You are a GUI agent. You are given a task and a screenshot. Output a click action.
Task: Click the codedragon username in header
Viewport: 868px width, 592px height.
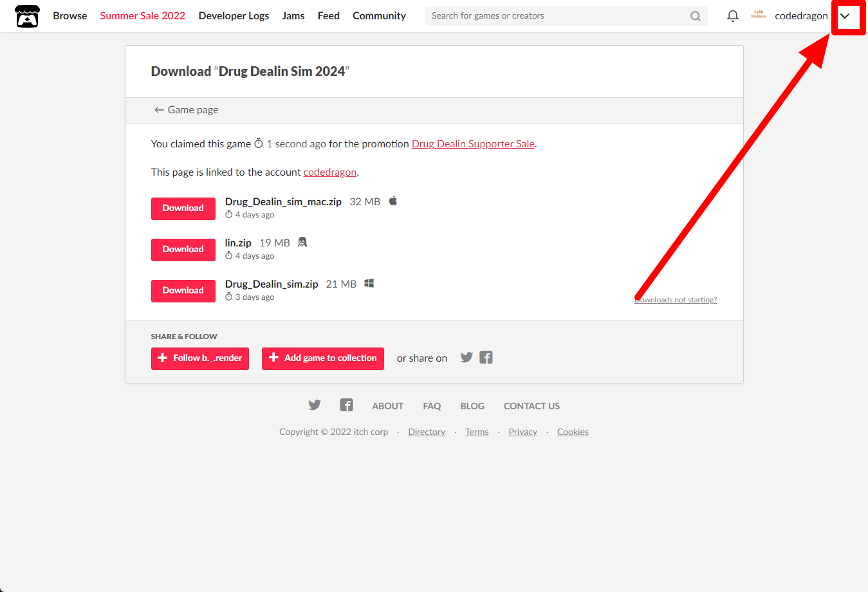pyautogui.click(x=801, y=16)
